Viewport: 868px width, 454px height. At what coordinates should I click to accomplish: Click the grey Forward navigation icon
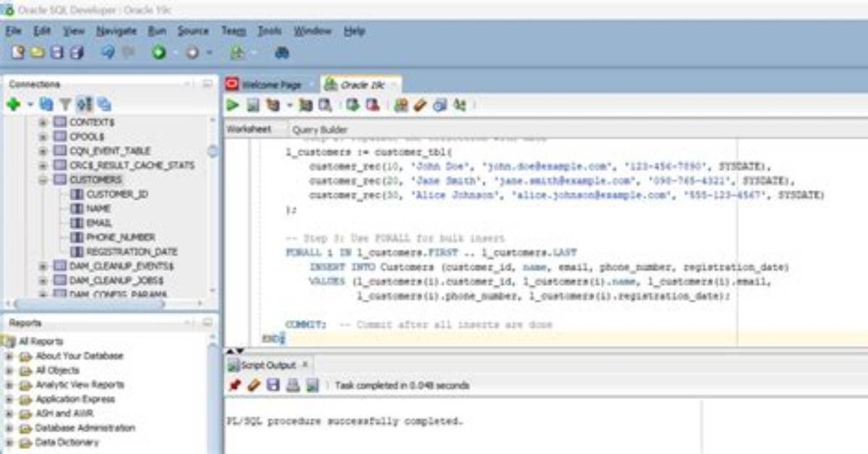192,52
